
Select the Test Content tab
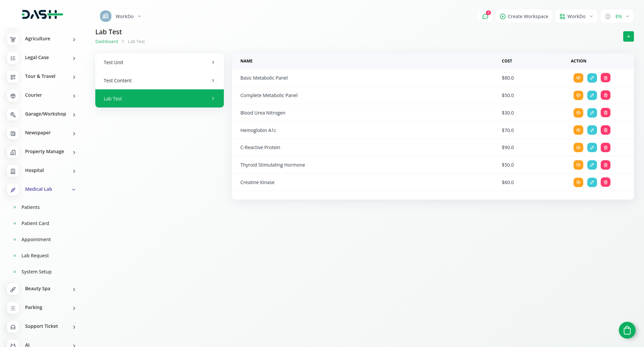[x=159, y=81]
